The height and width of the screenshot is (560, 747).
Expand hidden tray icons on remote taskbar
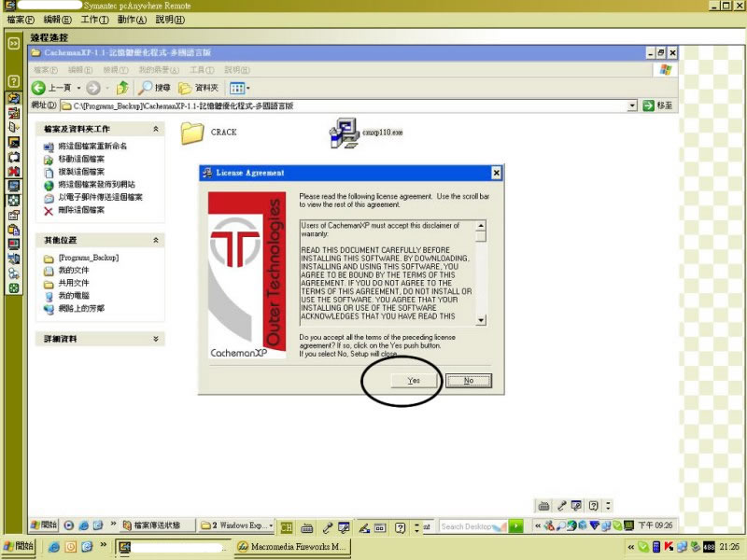(538, 526)
